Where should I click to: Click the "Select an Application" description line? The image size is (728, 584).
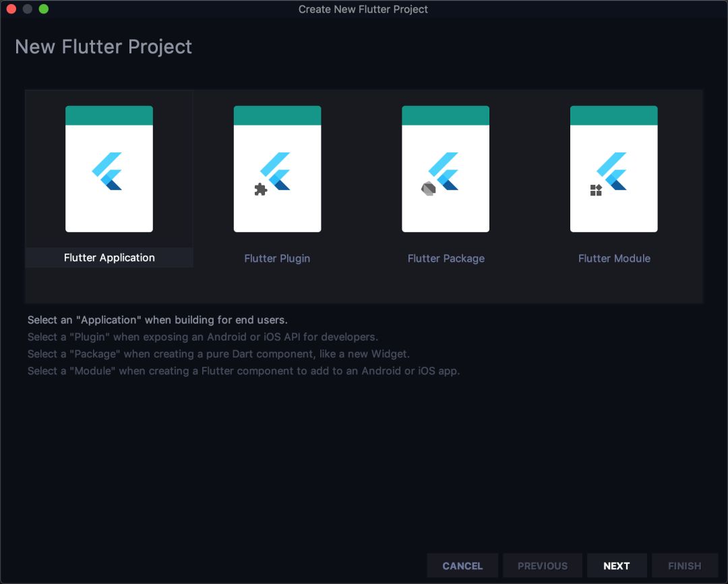(x=157, y=320)
